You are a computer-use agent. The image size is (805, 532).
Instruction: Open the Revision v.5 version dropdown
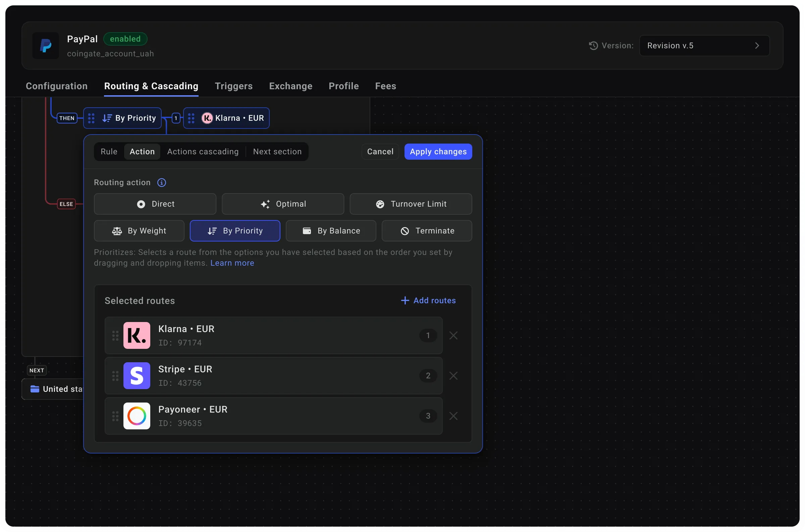(704, 46)
